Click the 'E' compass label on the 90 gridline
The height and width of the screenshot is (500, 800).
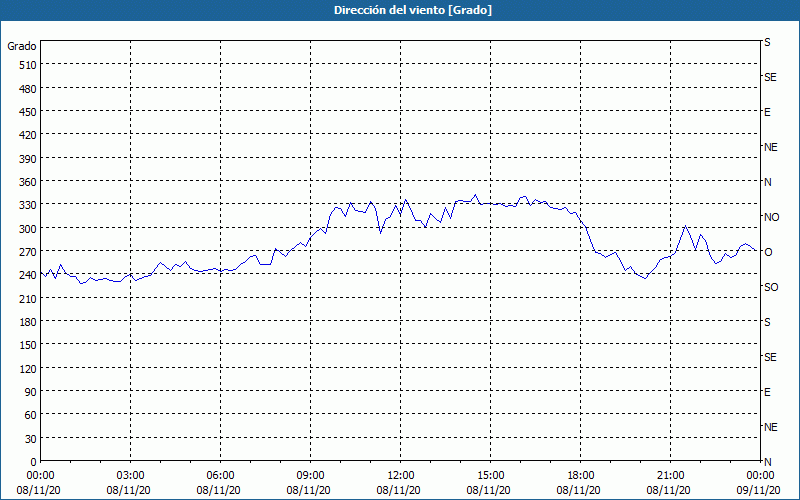pos(767,392)
